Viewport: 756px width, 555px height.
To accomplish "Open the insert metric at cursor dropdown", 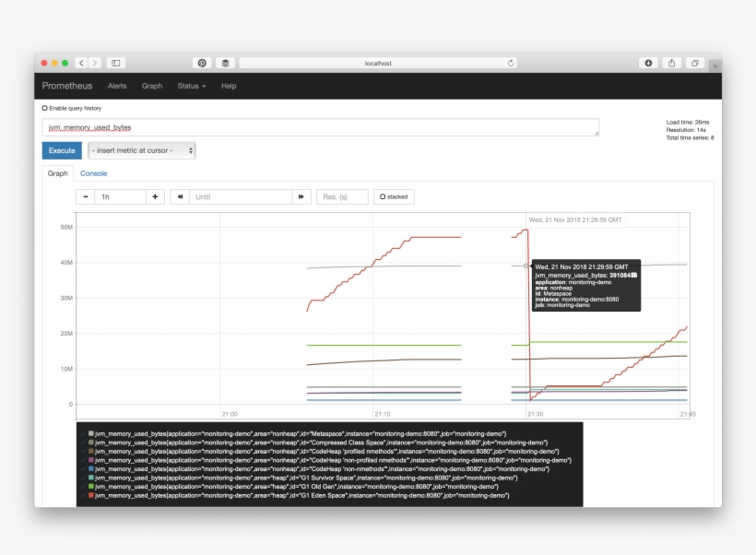I will coord(141,150).
